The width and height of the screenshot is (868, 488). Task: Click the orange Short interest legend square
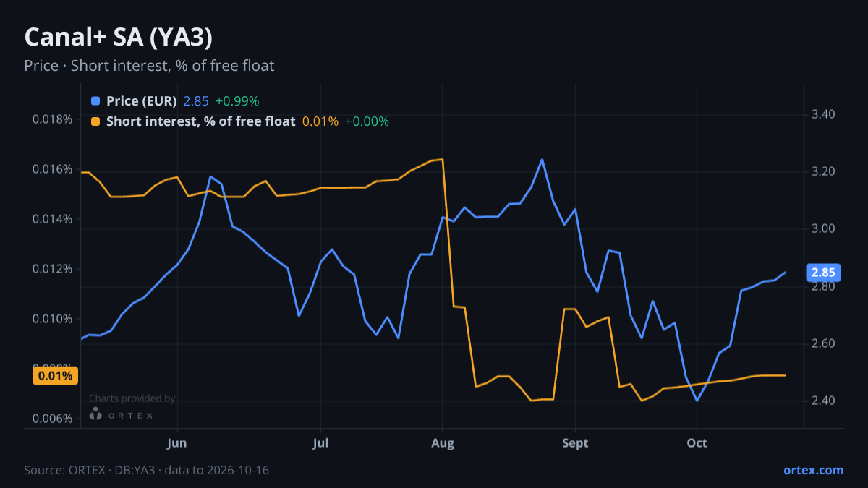point(95,121)
